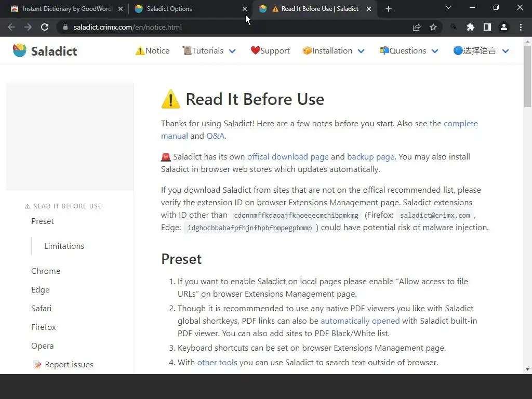Click the browser forward arrow
Screen dimensions: 532x399
pyautogui.click(x=28, y=27)
